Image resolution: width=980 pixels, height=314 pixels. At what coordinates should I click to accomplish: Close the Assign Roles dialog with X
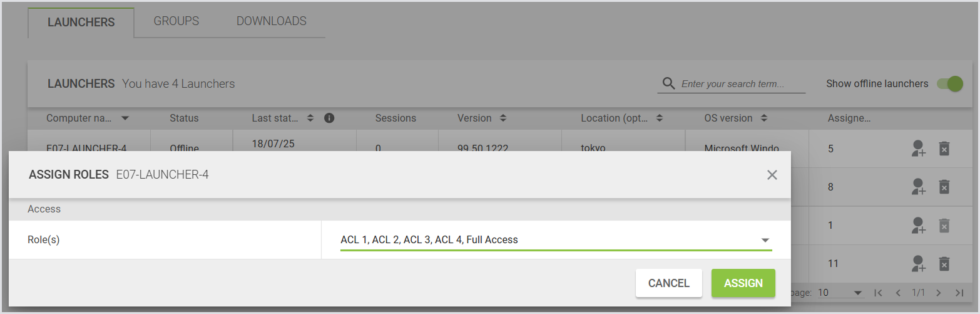click(772, 175)
